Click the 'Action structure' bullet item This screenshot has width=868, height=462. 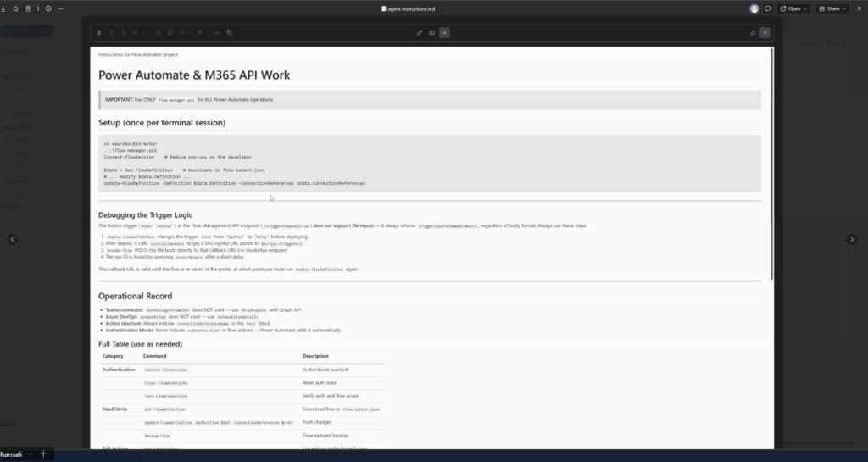point(187,324)
